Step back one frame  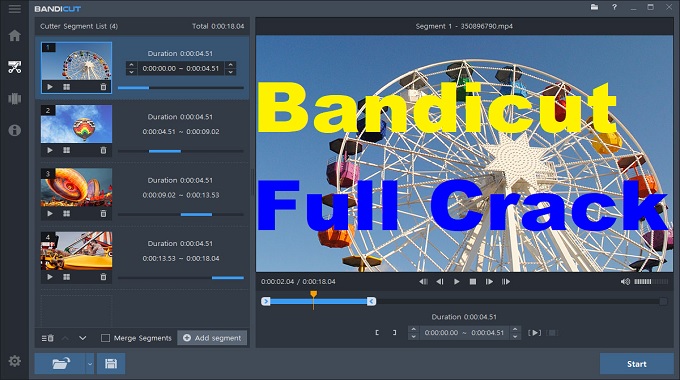click(440, 282)
